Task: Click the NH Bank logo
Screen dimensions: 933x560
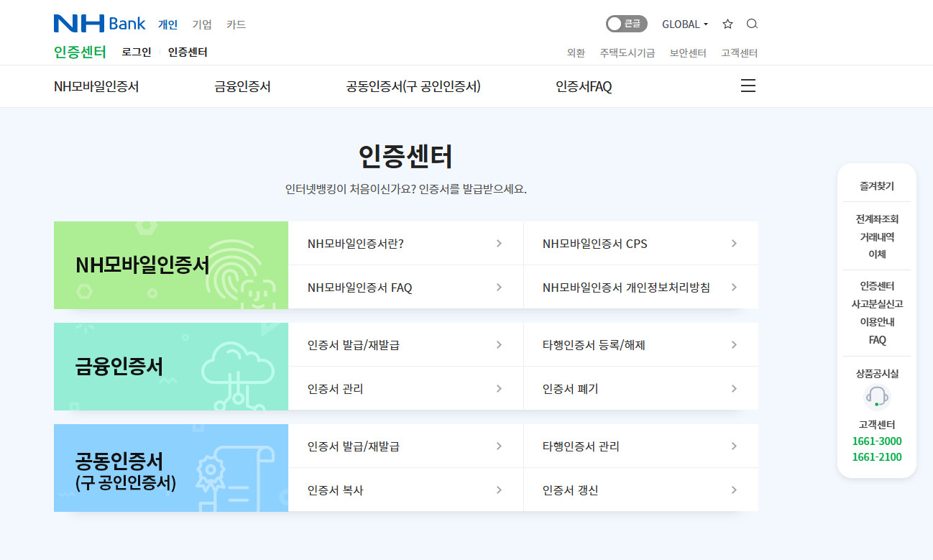Action: point(99,24)
